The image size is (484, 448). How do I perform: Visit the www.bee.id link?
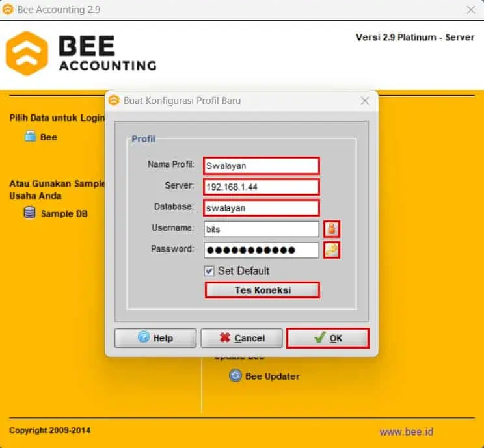pos(407,432)
